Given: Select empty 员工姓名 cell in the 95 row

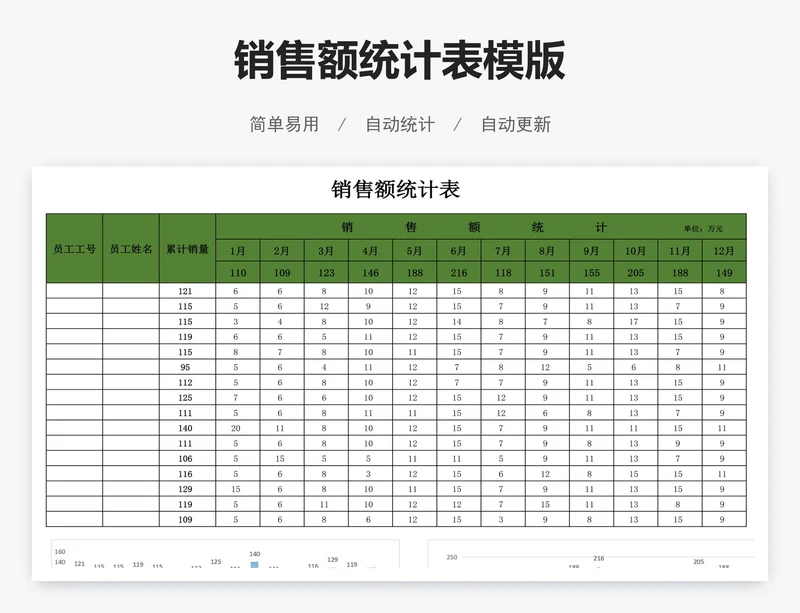Looking at the screenshot, I should tap(131, 367).
